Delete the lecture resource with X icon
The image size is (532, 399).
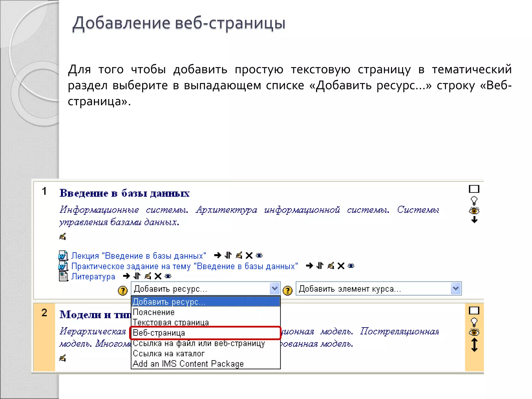(x=249, y=256)
